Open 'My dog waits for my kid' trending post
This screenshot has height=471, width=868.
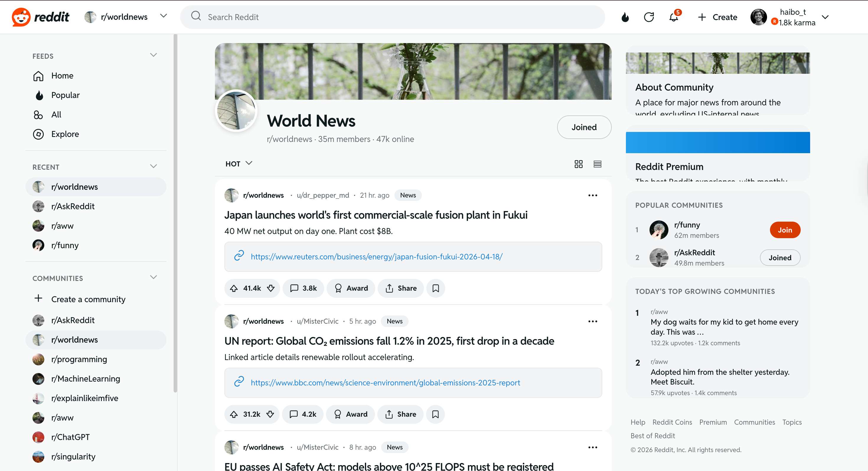[x=724, y=327]
